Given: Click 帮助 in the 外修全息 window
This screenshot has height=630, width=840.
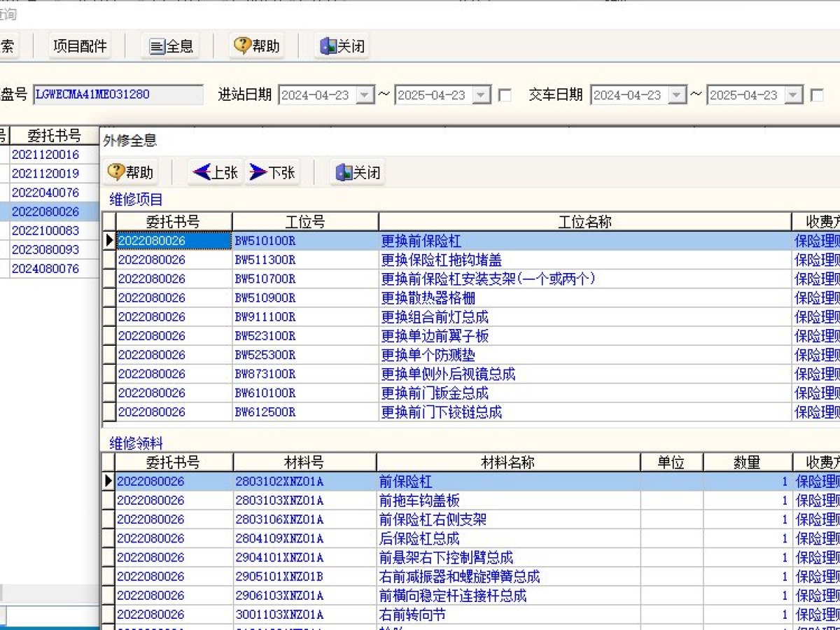Looking at the screenshot, I should 129,172.
